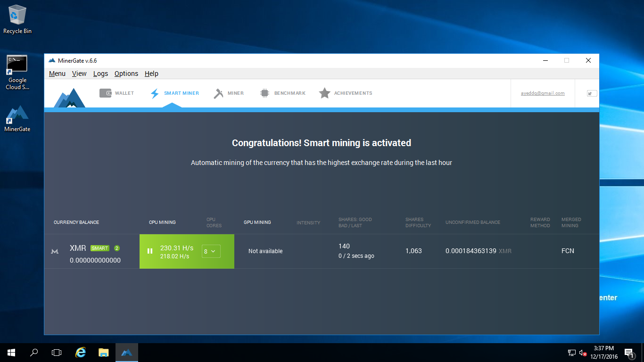This screenshot has width=644, height=362.
Task: Click the unconfirmed balance 0.000184363139 XMR
Action: [479, 251]
